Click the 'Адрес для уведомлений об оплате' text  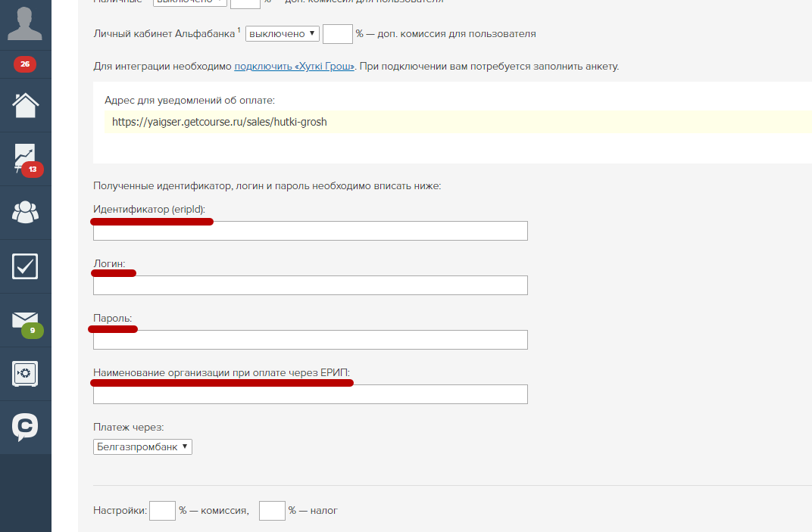[189, 101]
